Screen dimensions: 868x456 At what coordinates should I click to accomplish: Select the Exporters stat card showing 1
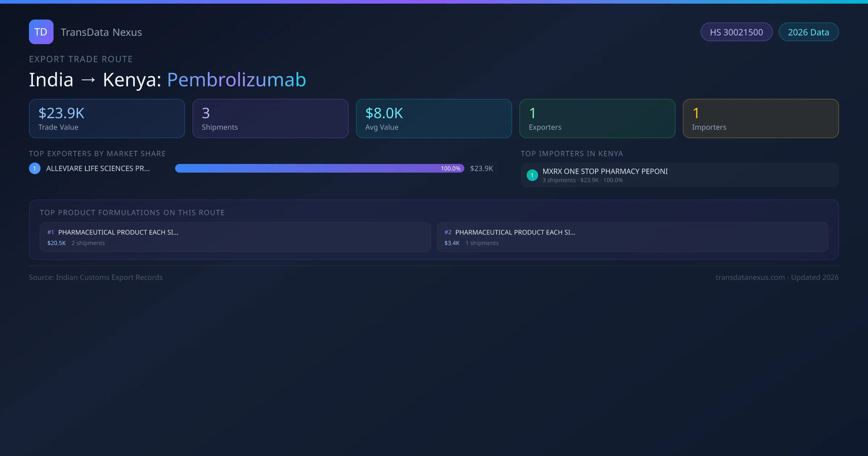click(597, 118)
